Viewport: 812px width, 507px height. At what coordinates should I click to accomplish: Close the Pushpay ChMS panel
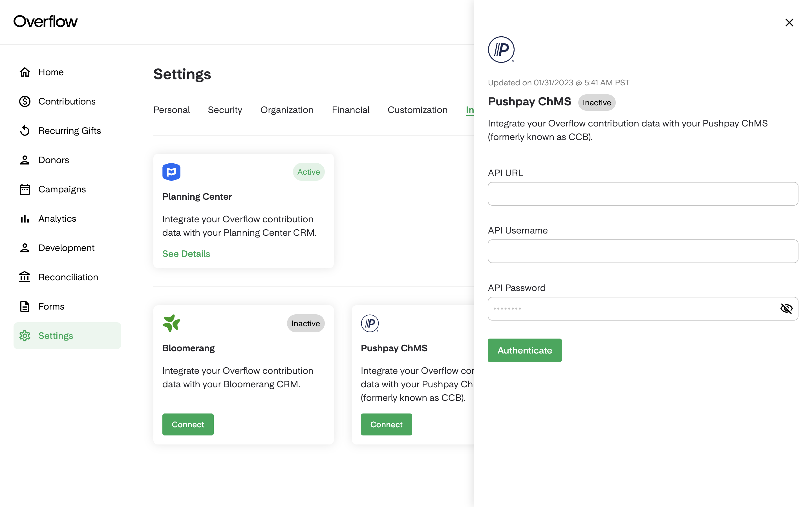789,23
